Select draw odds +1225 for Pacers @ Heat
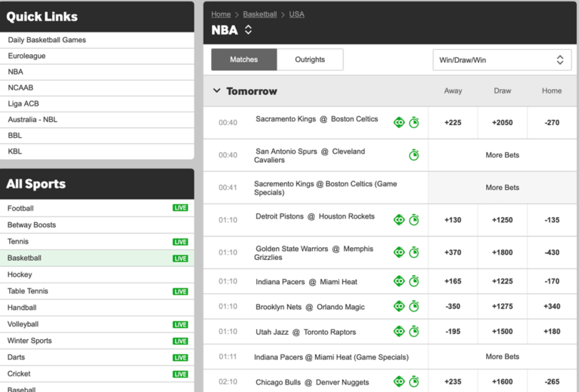579x392 pixels. click(x=502, y=281)
